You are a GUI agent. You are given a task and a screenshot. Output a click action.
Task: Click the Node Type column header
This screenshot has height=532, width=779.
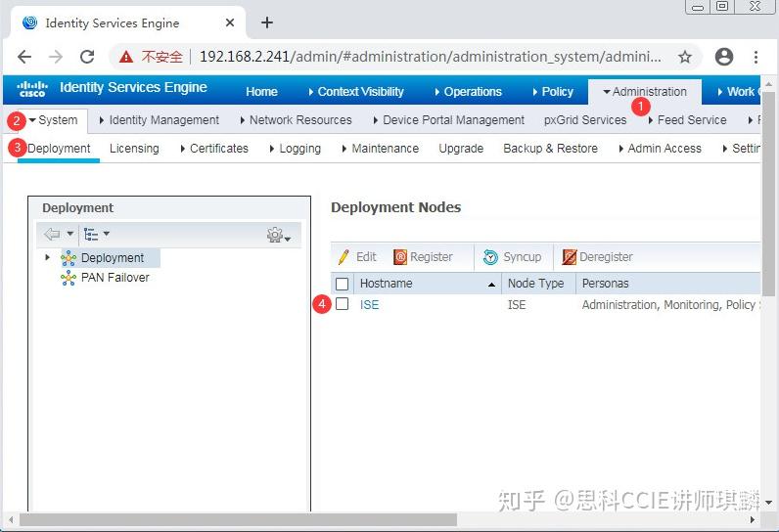[x=535, y=284]
